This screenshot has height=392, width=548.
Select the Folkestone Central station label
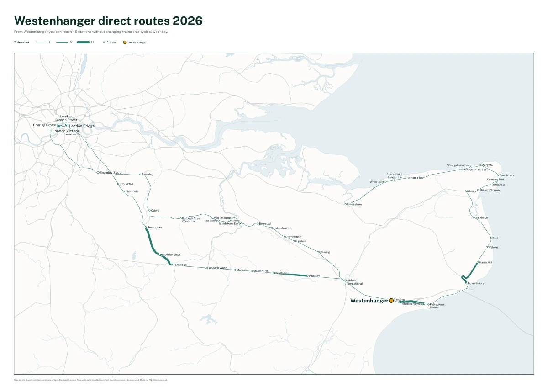click(437, 306)
